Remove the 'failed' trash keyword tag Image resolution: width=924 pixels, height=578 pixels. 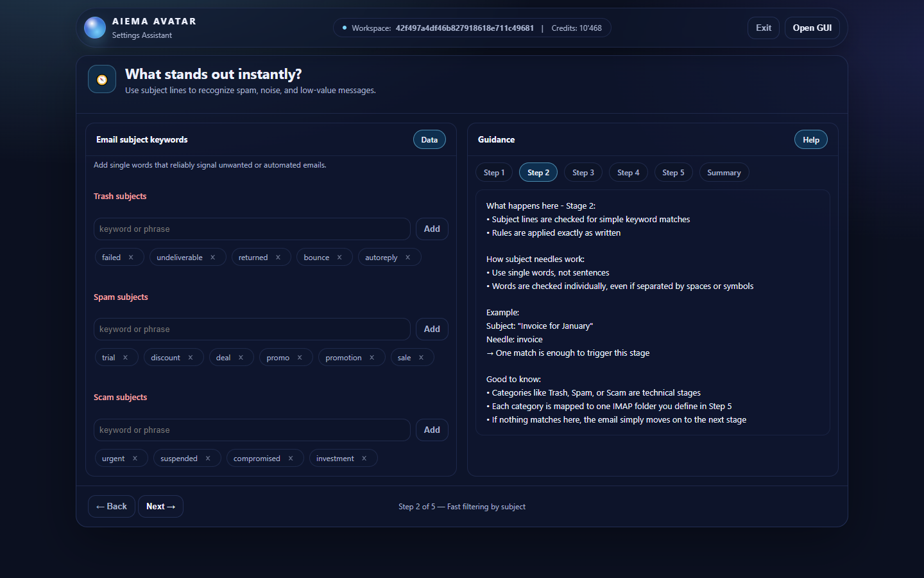(x=131, y=258)
